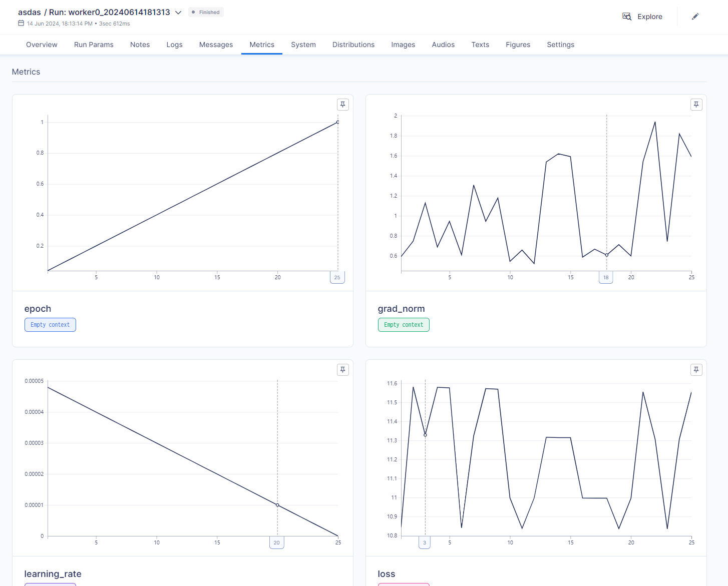Screen dimensions: 728x586
Task: Click the Explore chart icon
Action: [x=627, y=17]
